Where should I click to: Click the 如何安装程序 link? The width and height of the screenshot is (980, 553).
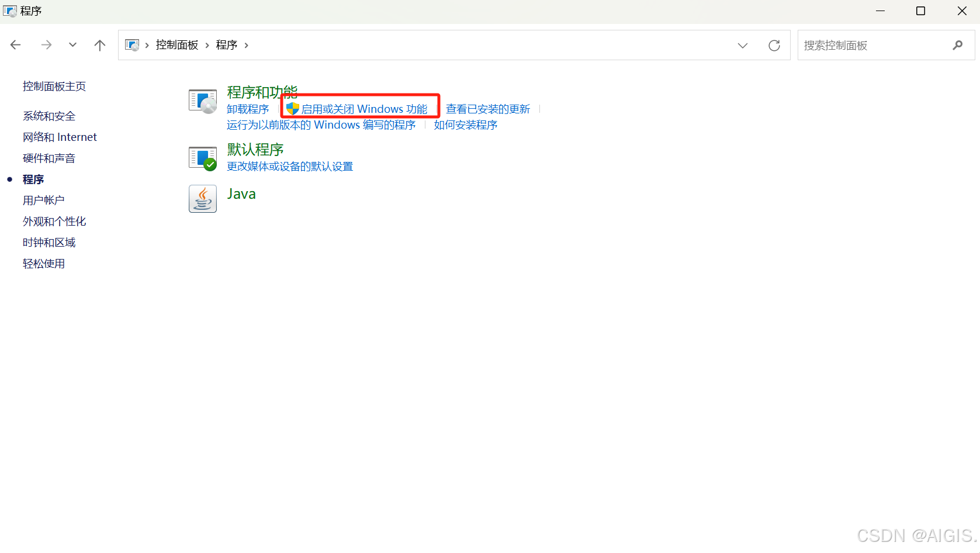(466, 125)
